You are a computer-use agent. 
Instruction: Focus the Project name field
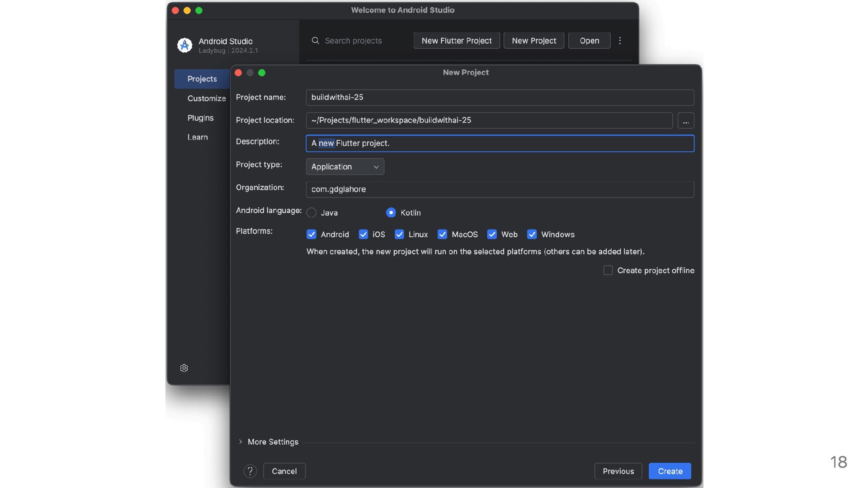tap(500, 98)
